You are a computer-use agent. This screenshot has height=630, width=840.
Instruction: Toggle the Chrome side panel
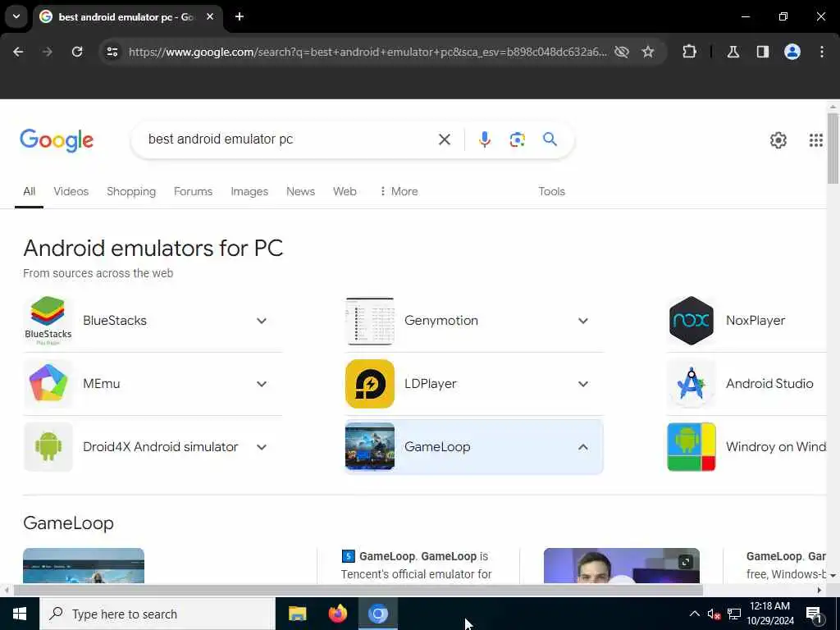[763, 52]
